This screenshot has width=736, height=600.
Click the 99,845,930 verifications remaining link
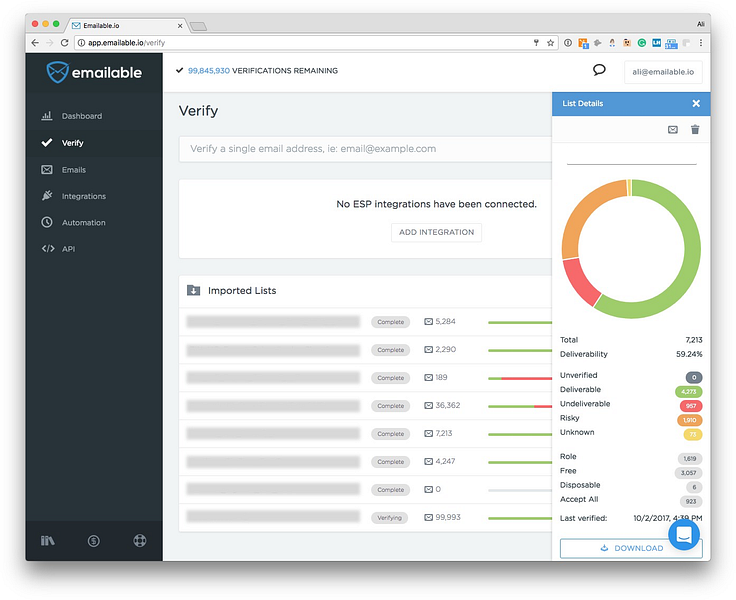tap(209, 70)
